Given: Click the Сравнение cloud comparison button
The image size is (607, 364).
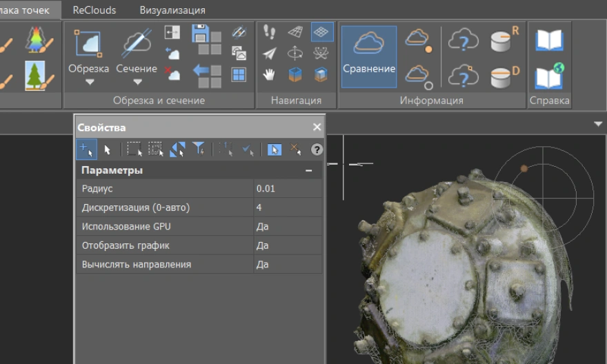Looking at the screenshot, I should click(368, 57).
